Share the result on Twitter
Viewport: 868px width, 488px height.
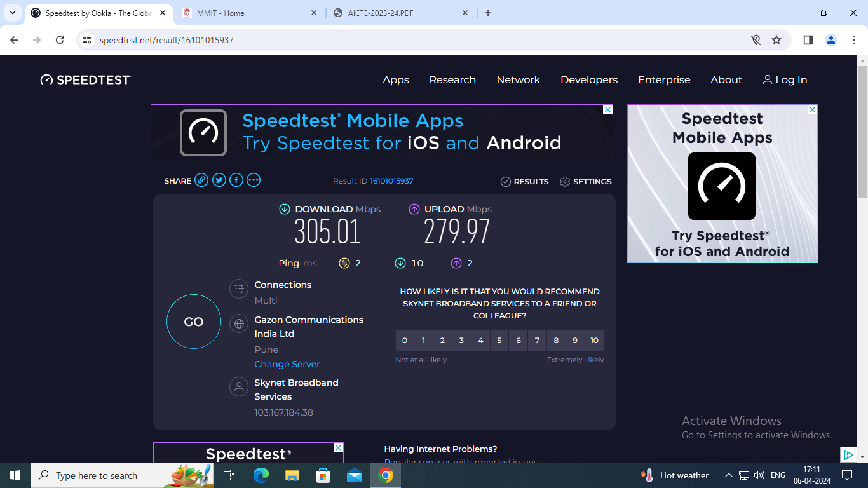tap(219, 180)
